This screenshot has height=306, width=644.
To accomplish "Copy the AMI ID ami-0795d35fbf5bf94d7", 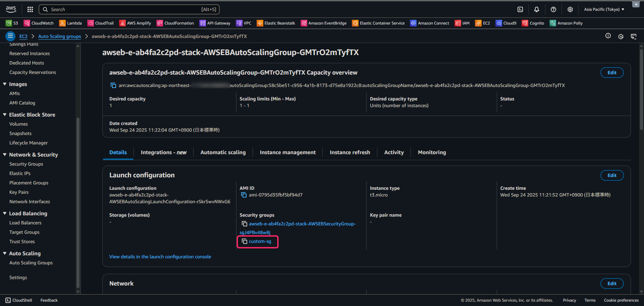I will pos(244,195).
